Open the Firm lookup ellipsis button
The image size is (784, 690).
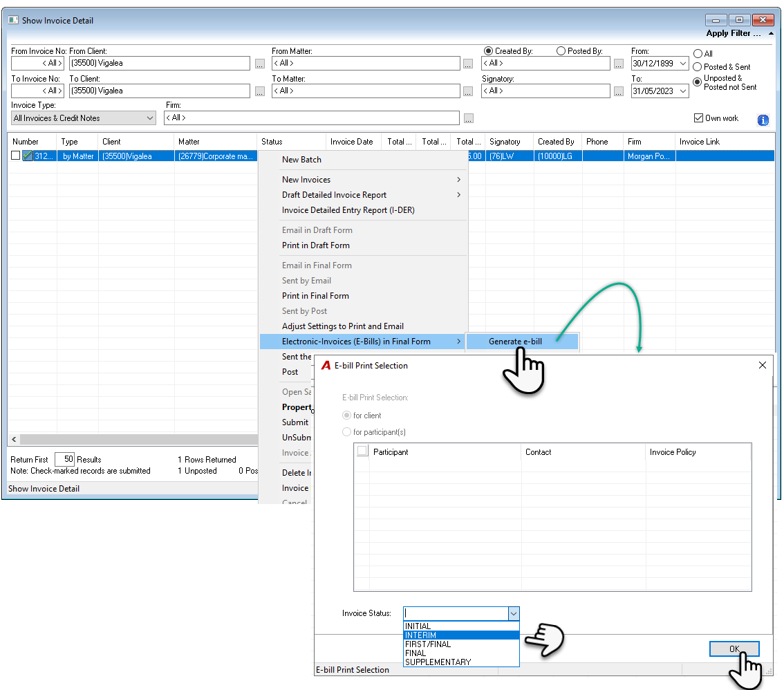469,118
